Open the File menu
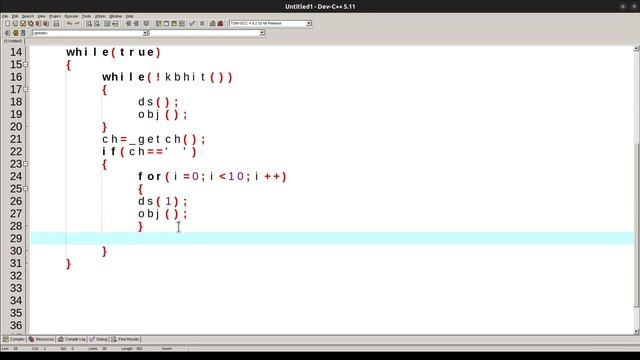Viewport: 640px width, 360px height. (5, 16)
